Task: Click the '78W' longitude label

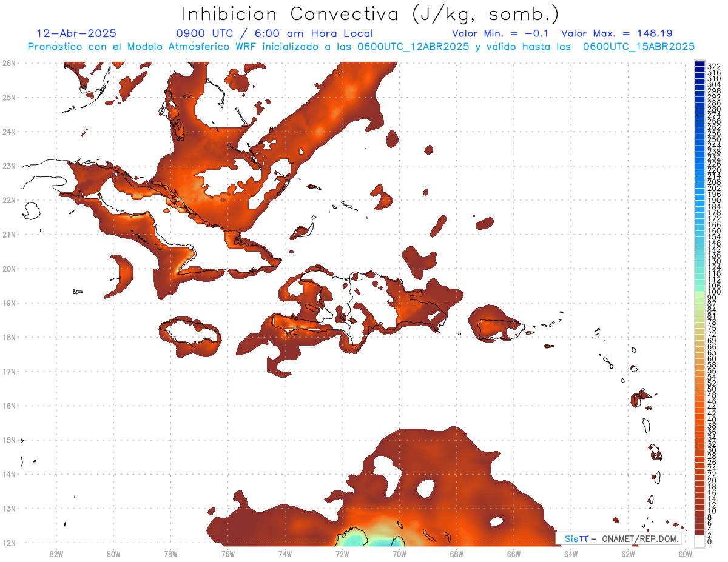Action: point(170,554)
